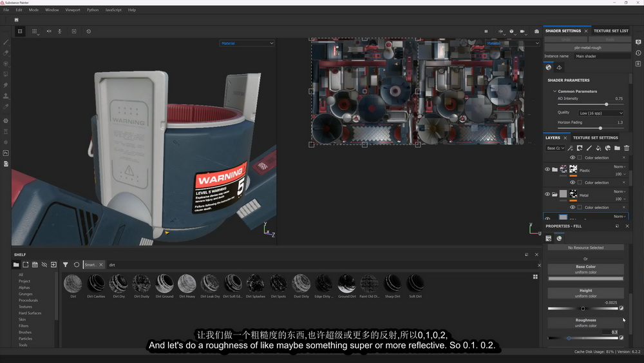Click the symmetry mirror icon in top toolbar
644x363 pixels.
click(x=49, y=31)
